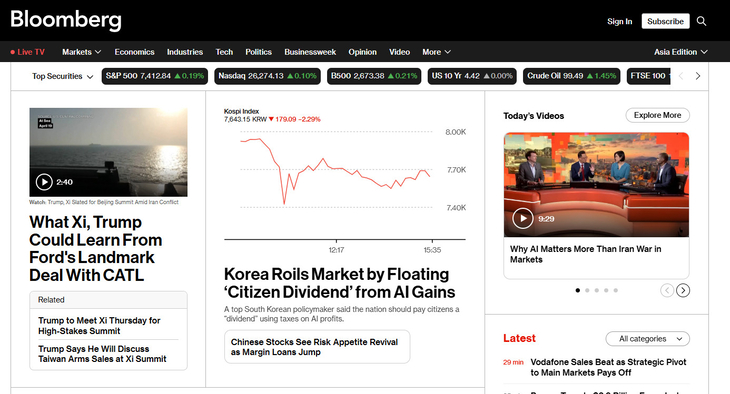
Task: Open Businessweek in the nav bar
Action: pyautogui.click(x=310, y=52)
